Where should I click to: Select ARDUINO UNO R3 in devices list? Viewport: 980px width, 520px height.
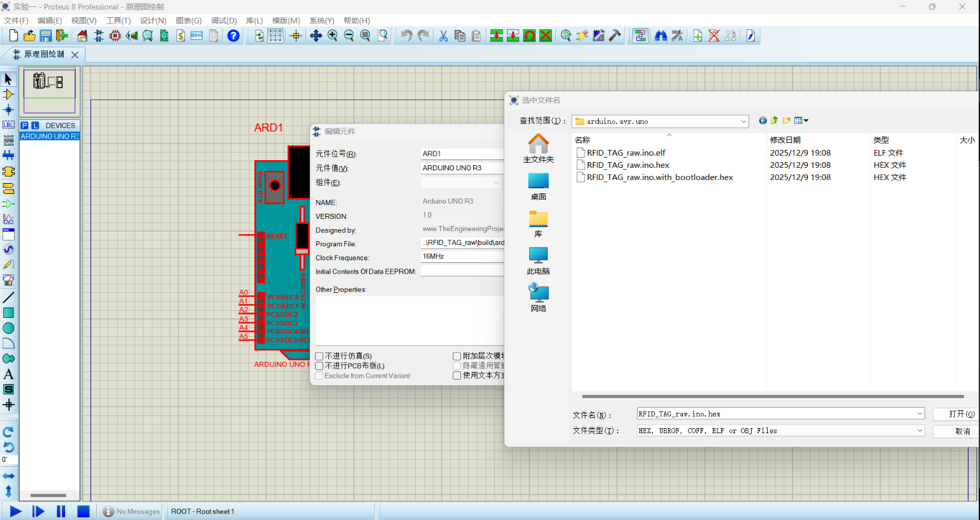50,137
